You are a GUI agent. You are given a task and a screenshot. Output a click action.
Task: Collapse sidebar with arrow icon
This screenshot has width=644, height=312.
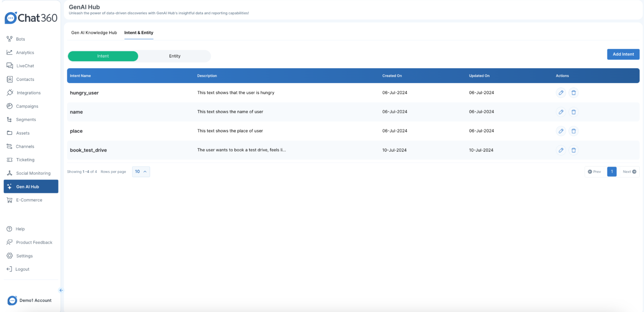point(61,290)
